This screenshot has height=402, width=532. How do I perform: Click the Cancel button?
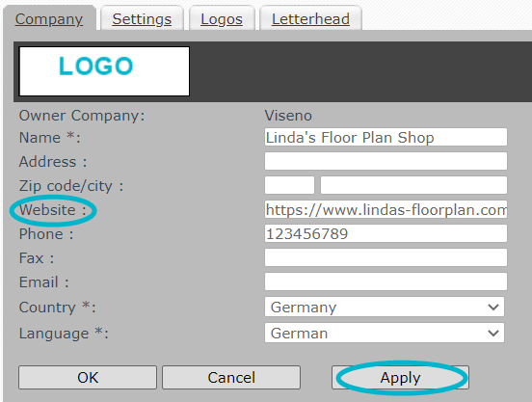[231, 377]
